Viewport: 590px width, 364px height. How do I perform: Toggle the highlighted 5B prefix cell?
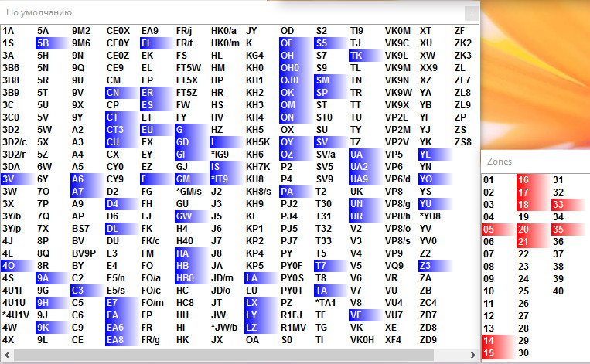[43, 43]
